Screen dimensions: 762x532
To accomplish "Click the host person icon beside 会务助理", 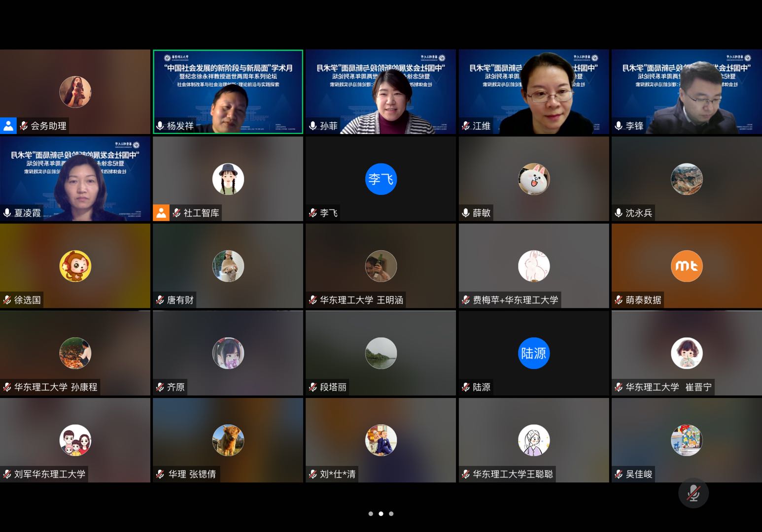I will pyautogui.click(x=8, y=126).
